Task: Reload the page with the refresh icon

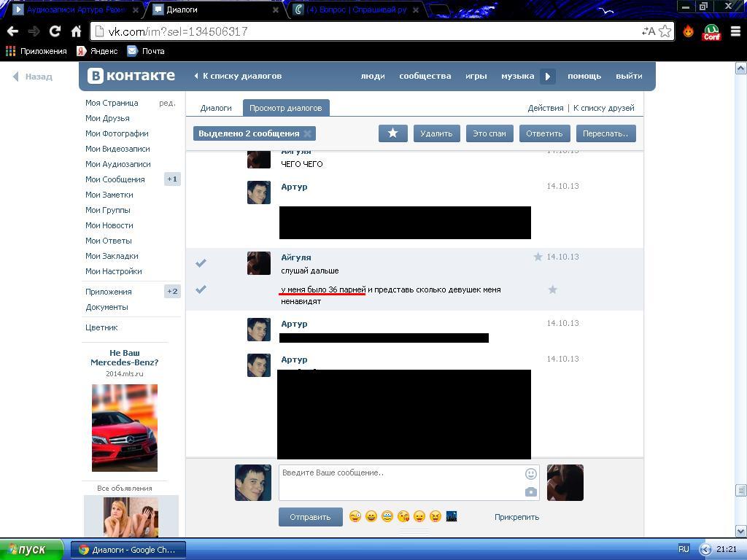Action: pyautogui.click(x=55, y=31)
